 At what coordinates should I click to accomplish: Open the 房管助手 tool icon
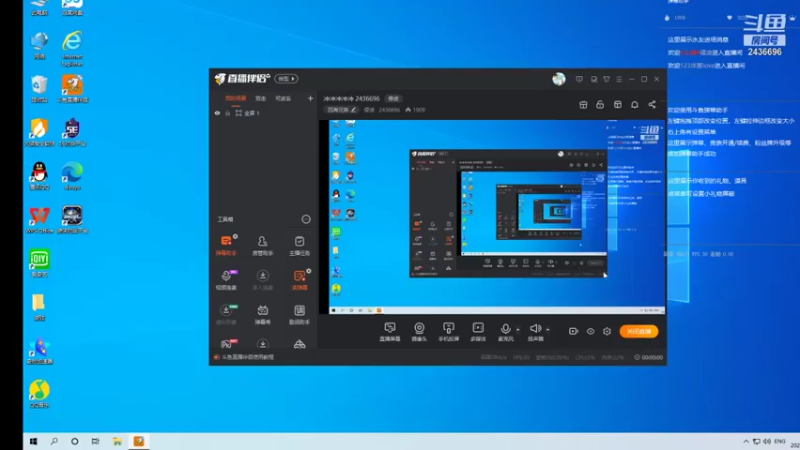click(262, 245)
